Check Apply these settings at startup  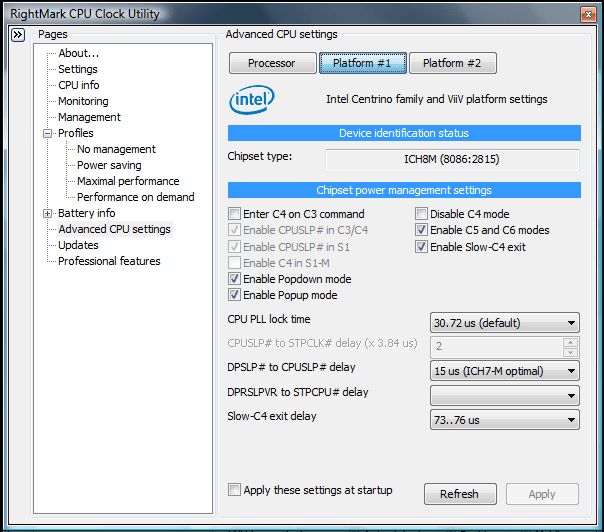pyautogui.click(x=234, y=490)
